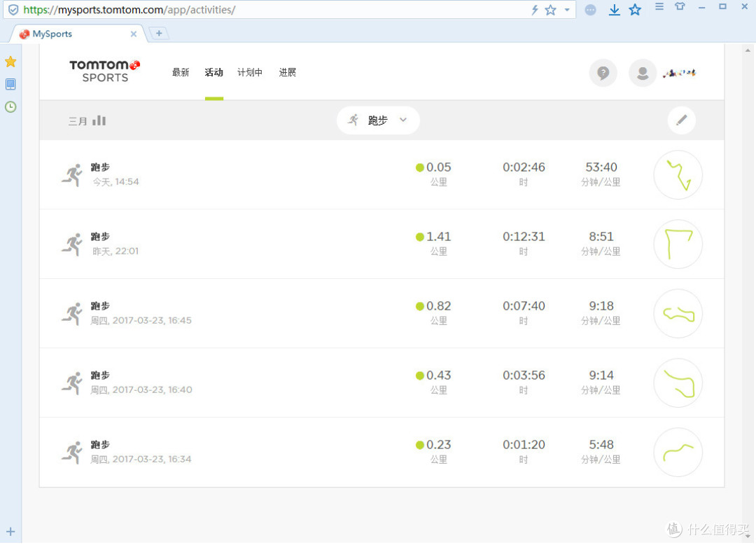The image size is (756, 545).
Task: Click the running icon for yesterday's 22:01 run
Action: 73,244
